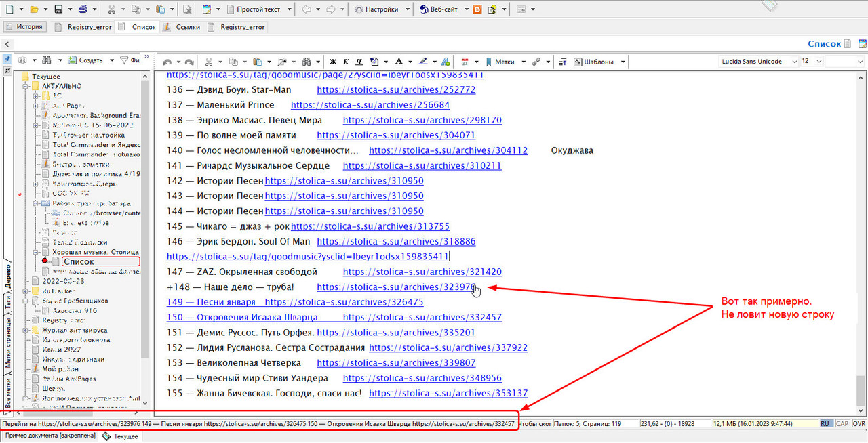
Task: Click the Save floppy disk icon
Action: pyautogui.click(x=58, y=9)
